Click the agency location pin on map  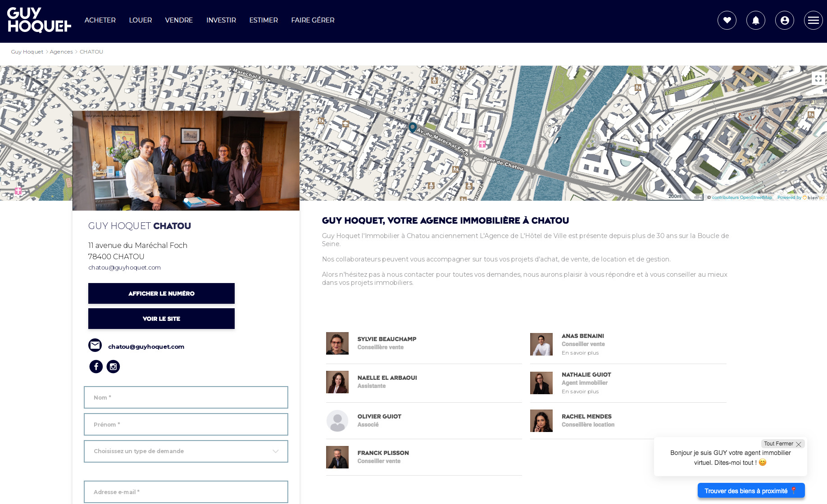click(x=412, y=127)
